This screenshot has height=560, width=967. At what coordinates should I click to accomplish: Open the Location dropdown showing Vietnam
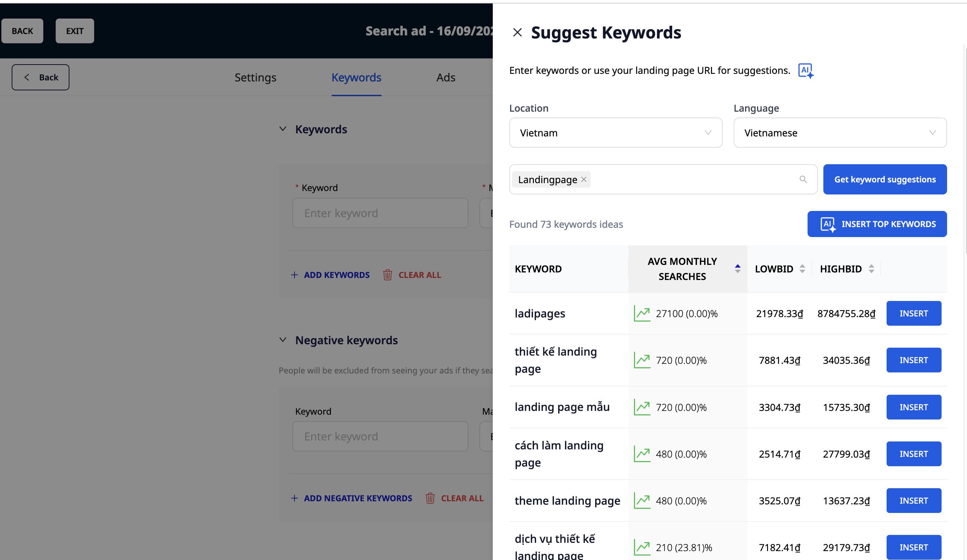[615, 133]
